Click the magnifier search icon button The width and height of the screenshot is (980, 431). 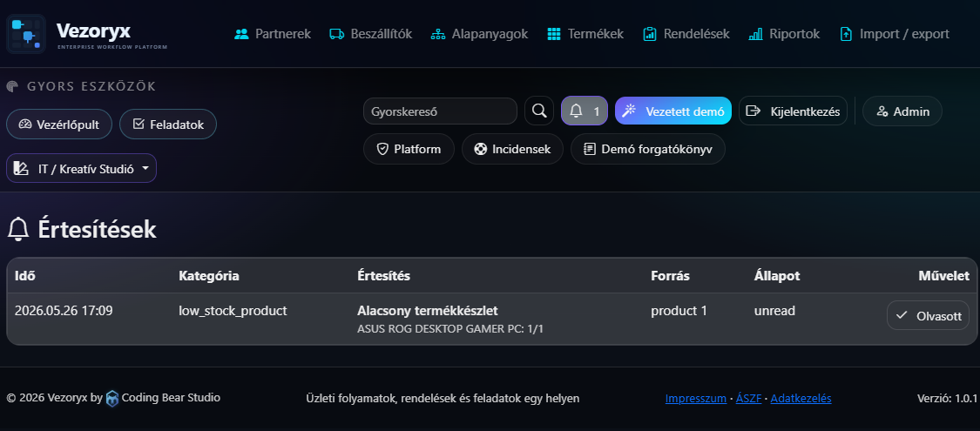[538, 111]
